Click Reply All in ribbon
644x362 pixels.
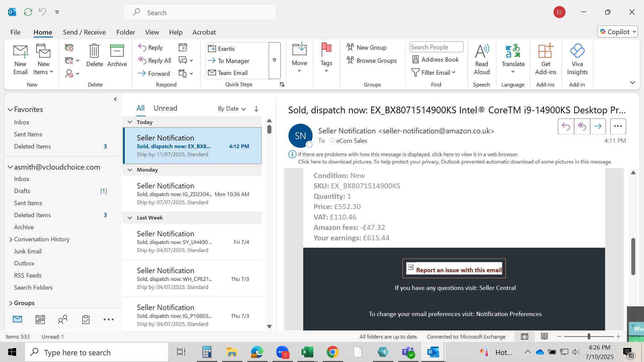coord(155,61)
